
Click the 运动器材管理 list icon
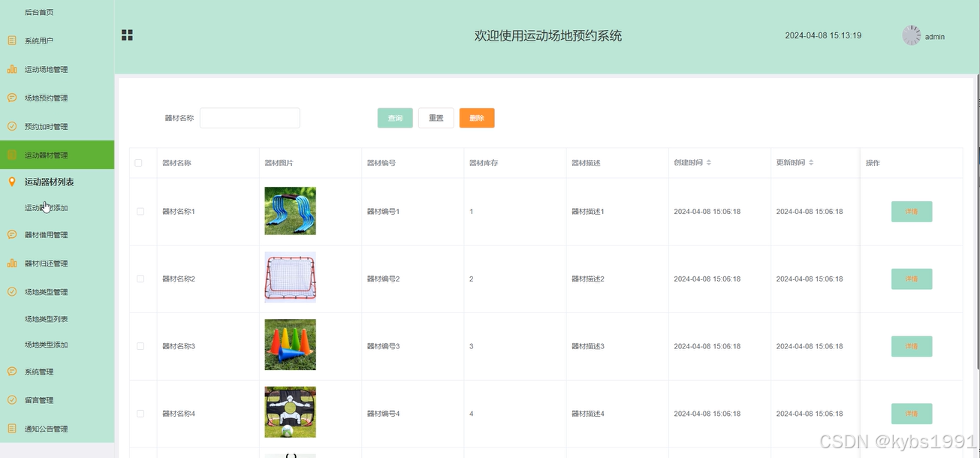12,155
